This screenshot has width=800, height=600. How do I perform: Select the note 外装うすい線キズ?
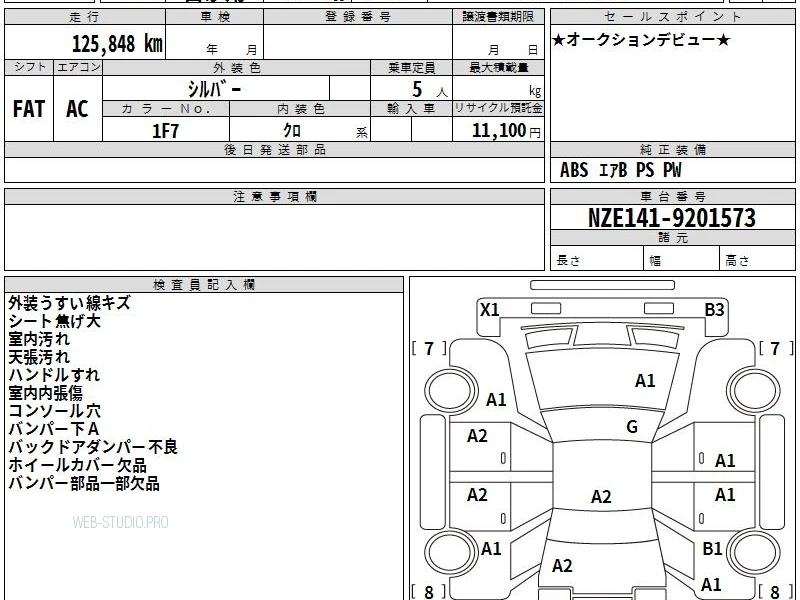(x=69, y=303)
